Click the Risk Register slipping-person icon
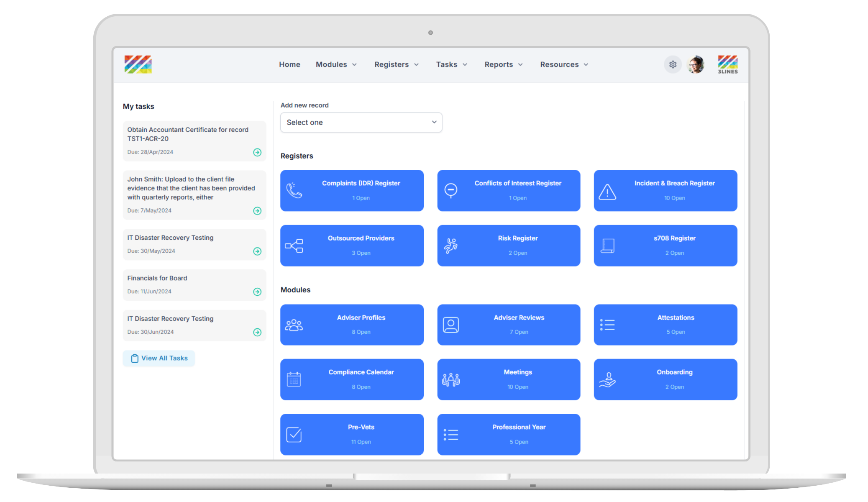868x502 pixels. [451, 246]
